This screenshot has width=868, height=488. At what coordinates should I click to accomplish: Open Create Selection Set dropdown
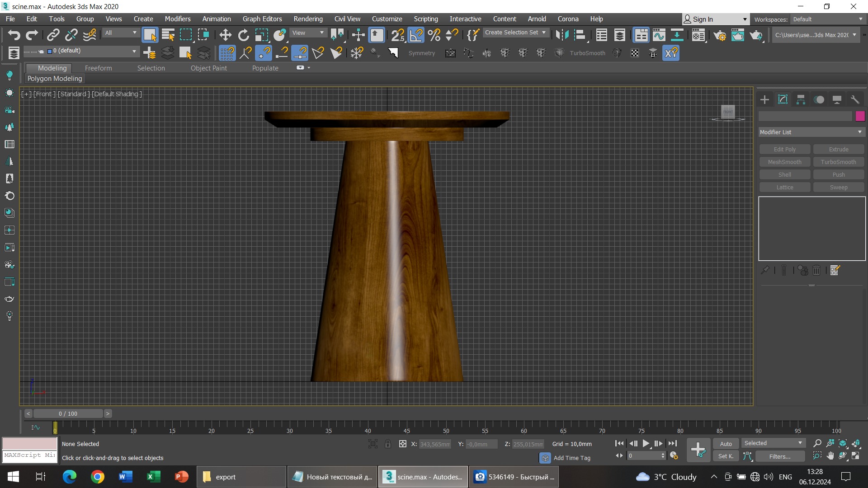515,33
